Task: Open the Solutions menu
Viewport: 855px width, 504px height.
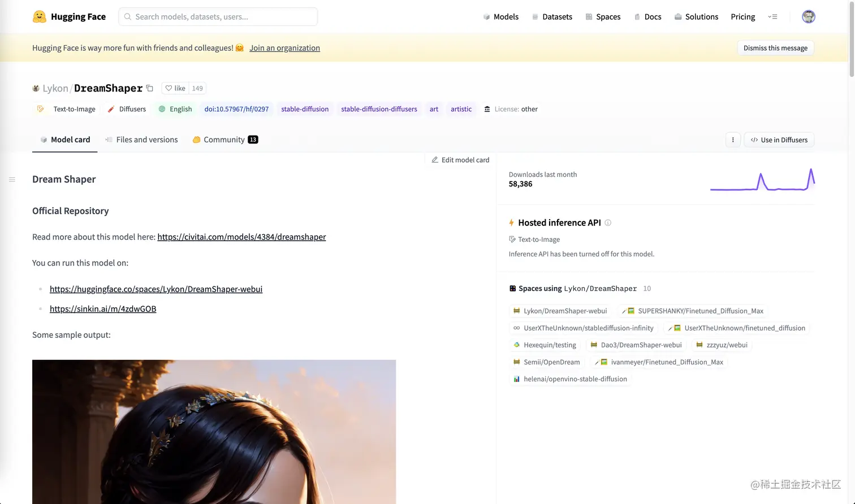Action: click(696, 16)
